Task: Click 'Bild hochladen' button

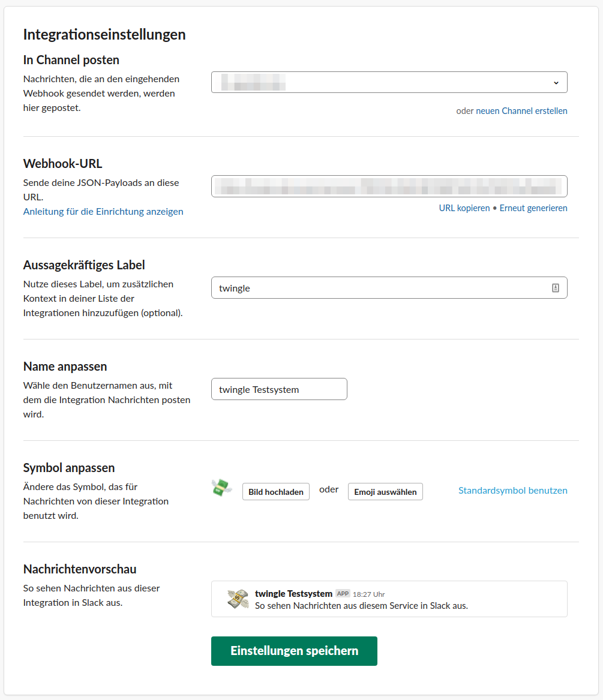Action: pos(275,491)
